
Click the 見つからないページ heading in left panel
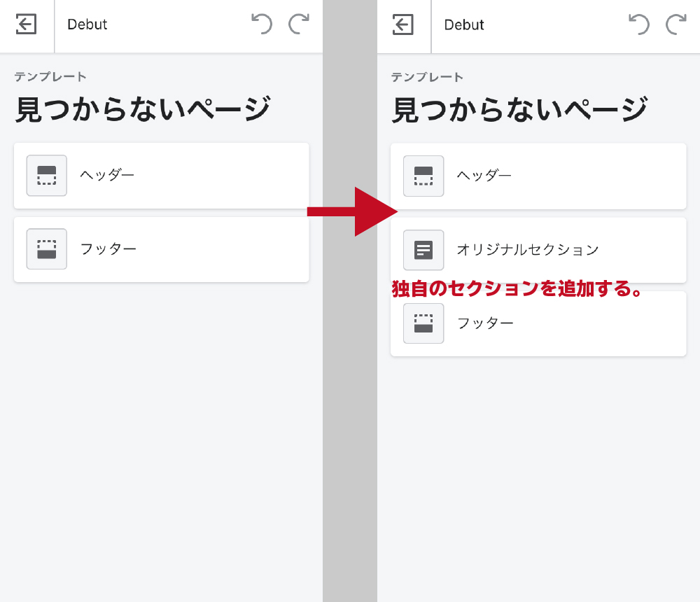tap(143, 110)
